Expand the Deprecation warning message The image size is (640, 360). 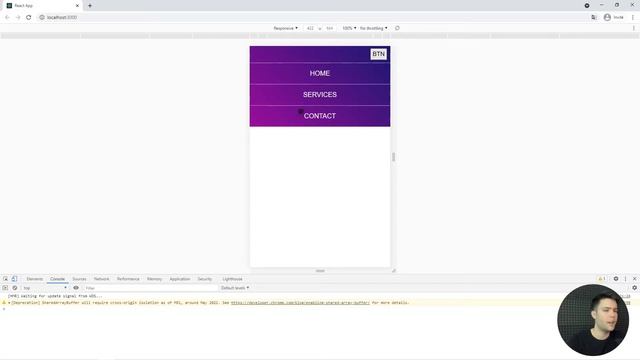[x=9, y=303]
